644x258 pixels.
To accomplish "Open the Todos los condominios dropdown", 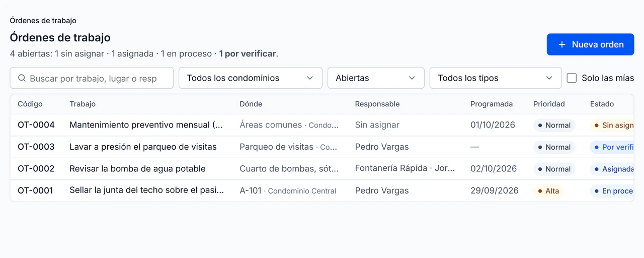I will click(x=251, y=78).
